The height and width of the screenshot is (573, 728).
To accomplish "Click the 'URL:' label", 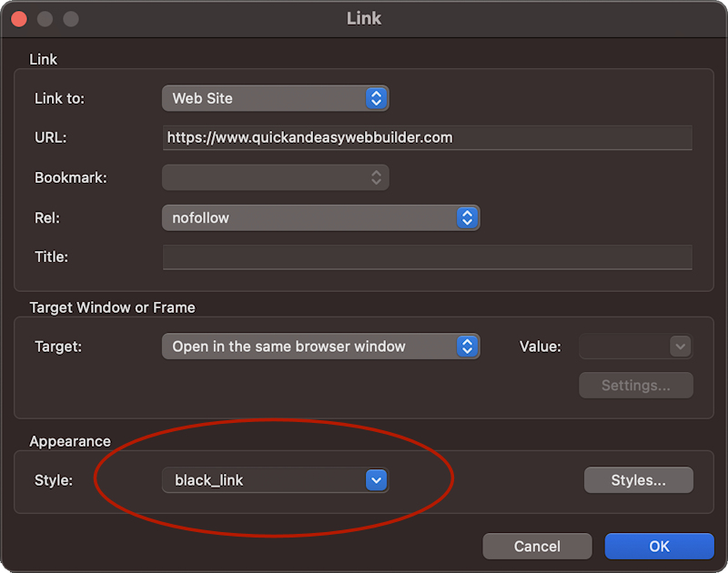I will coord(51,137).
